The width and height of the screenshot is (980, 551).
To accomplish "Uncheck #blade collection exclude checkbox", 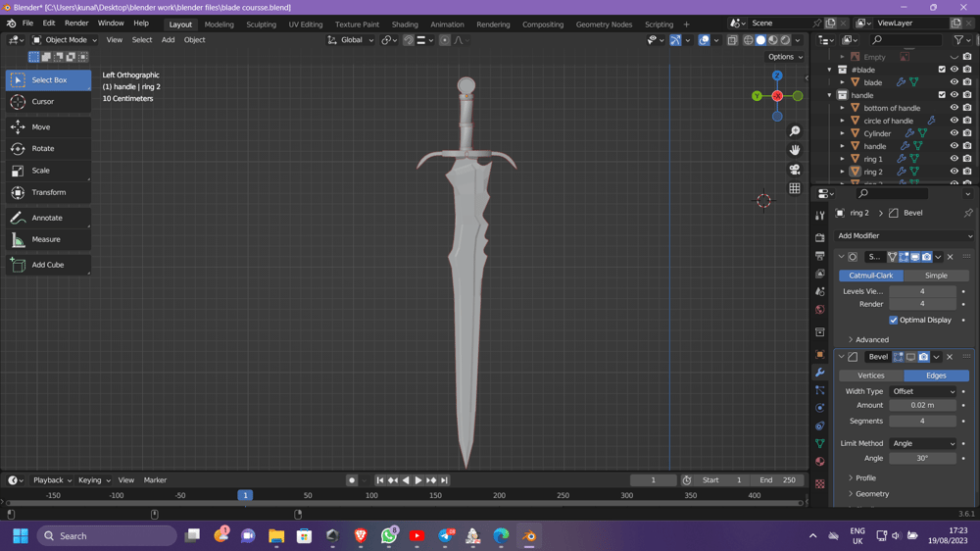I will coord(942,70).
